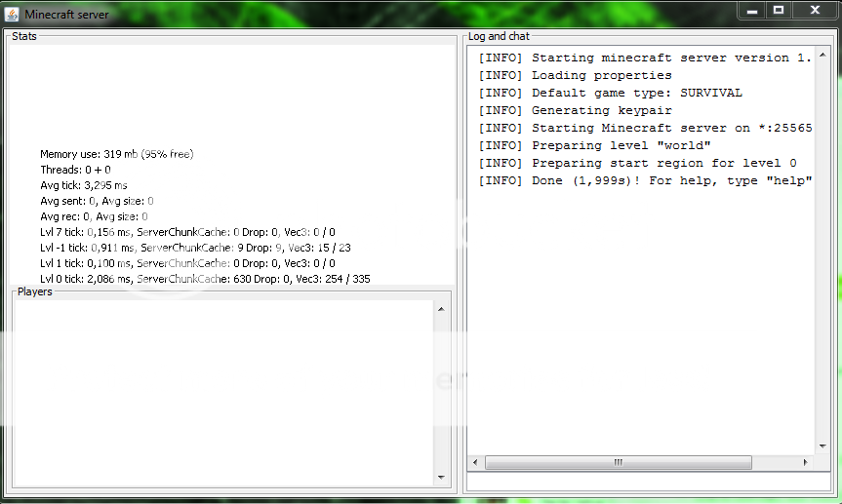Click the log's horizontal scroll right arrow

(806, 462)
